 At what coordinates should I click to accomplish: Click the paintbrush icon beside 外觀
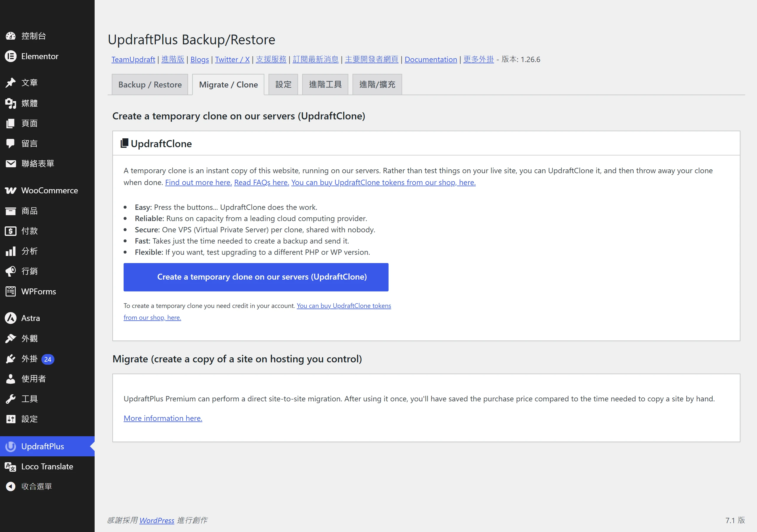pyautogui.click(x=11, y=338)
